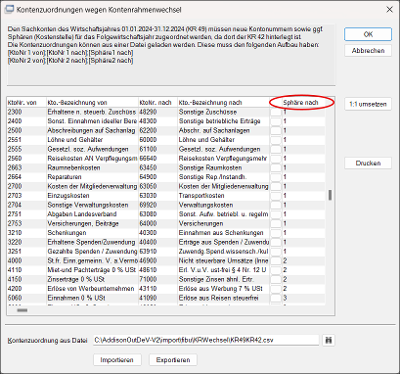Screen dimensions: 400x374
Task: Select target account number 48290
Action: click(x=148, y=112)
